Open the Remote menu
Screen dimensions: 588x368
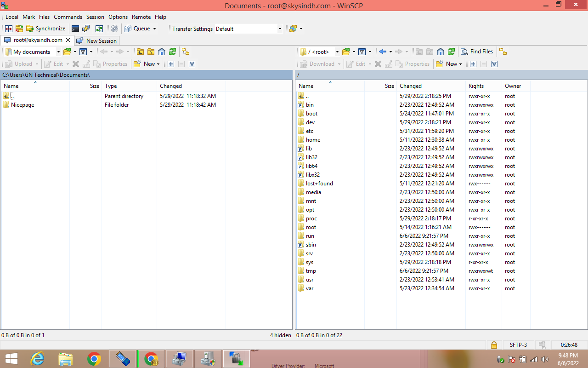(141, 17)
